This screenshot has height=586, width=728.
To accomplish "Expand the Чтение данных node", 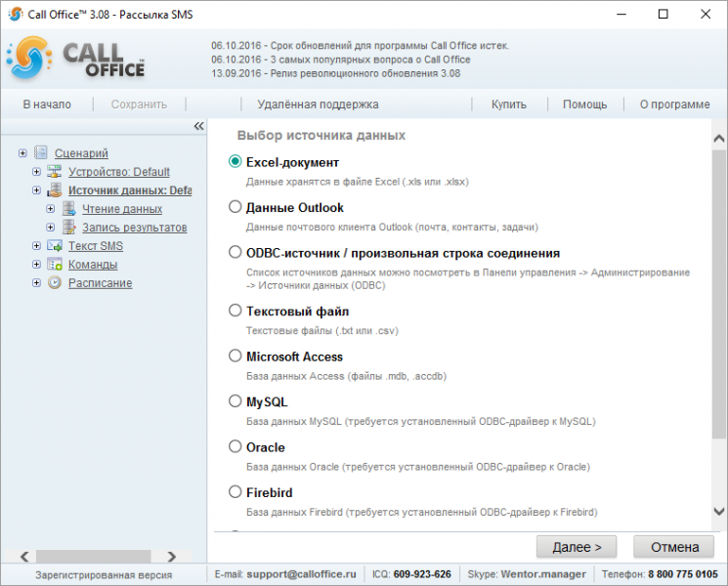I will point(50,209).
